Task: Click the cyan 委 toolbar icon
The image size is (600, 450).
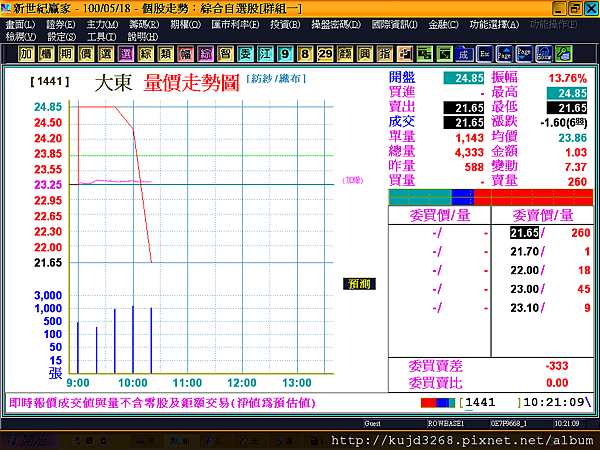Action: click(x=245, y=54)
